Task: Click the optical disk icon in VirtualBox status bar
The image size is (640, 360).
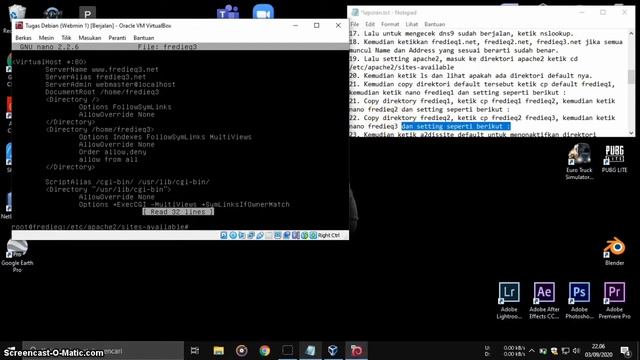Action: [233, 235]
